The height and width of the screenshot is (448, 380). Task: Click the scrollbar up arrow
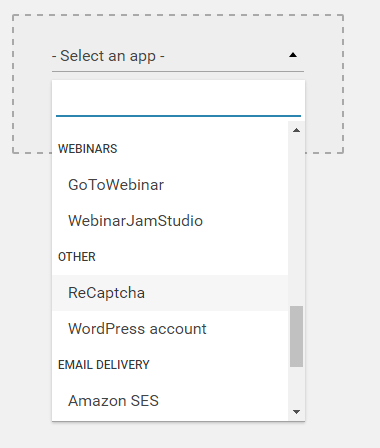(x=296, y=130)
